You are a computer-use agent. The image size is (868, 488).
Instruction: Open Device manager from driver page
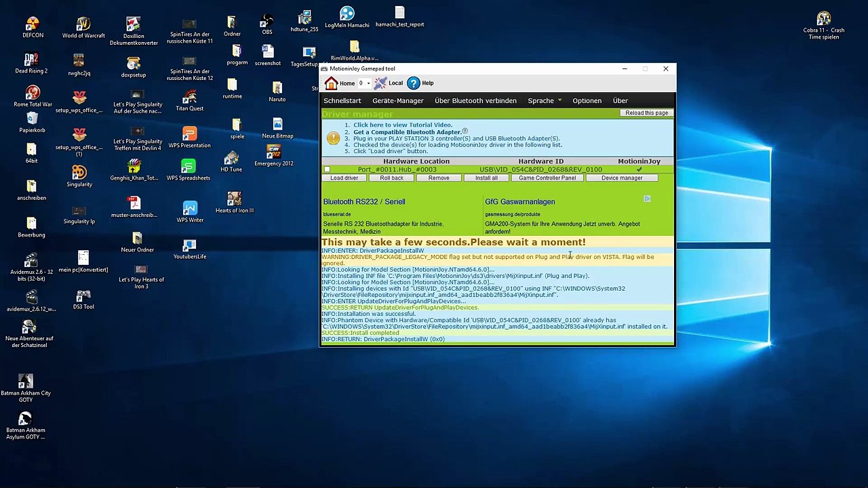(x=622, y=178)
